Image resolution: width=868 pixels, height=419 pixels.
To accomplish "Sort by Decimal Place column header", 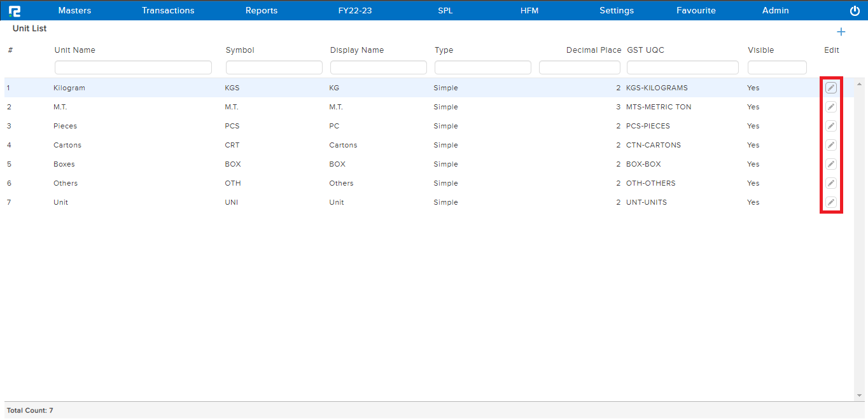I will [593, 50].
